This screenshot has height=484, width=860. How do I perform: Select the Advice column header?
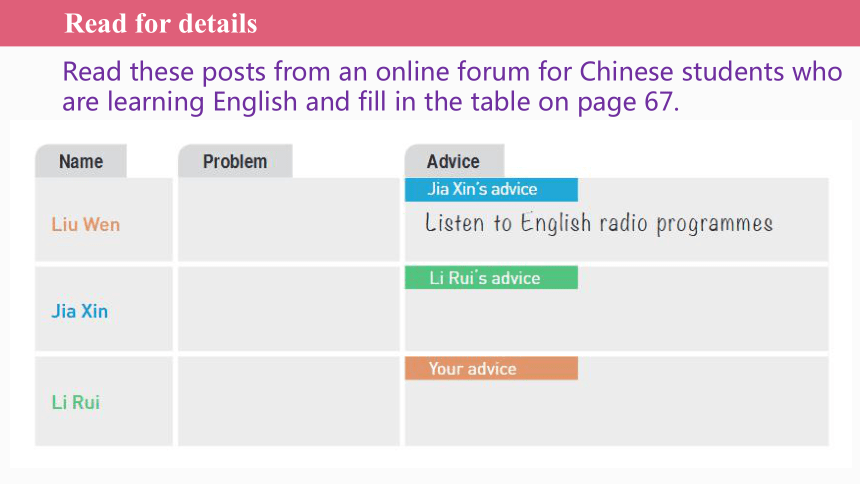click(x=454, y=161)
